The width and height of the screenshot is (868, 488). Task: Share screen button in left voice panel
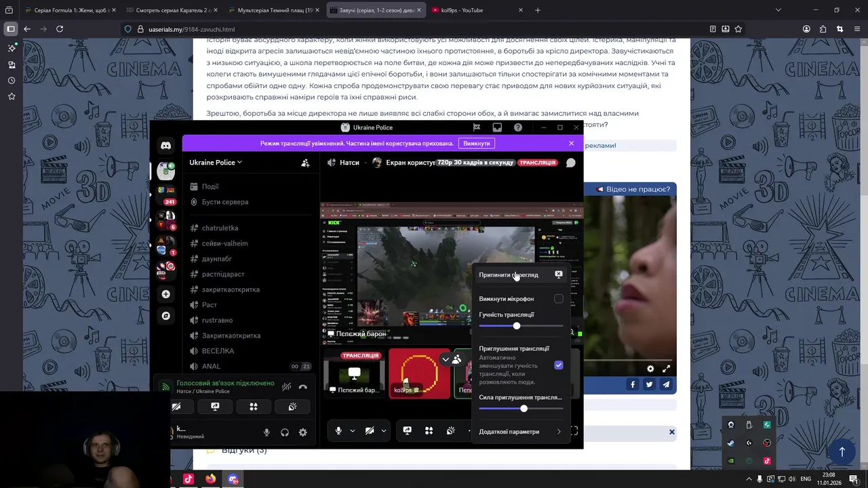(x=215, y=407)
